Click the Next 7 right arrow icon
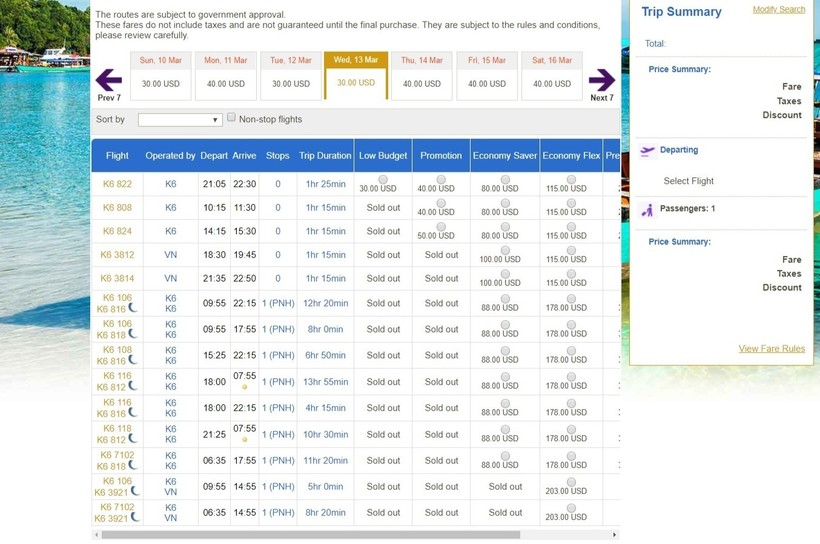820x544 pixels. click(601, 79)
